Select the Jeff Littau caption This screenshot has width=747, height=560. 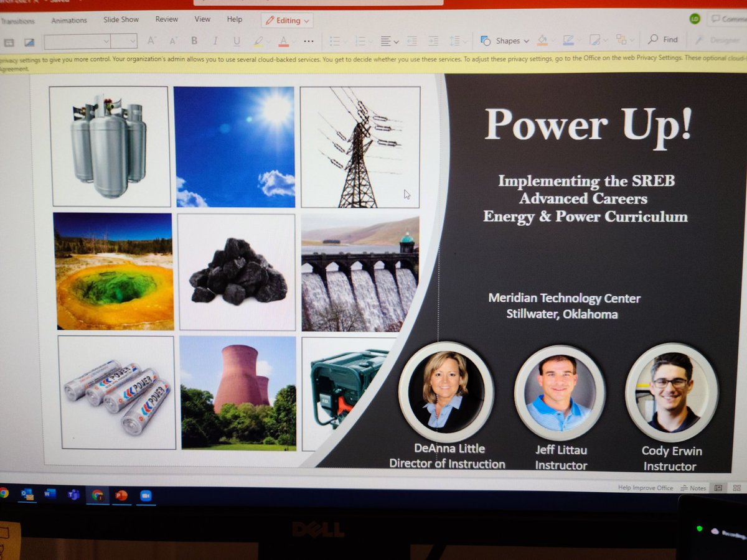click(561, 457)
